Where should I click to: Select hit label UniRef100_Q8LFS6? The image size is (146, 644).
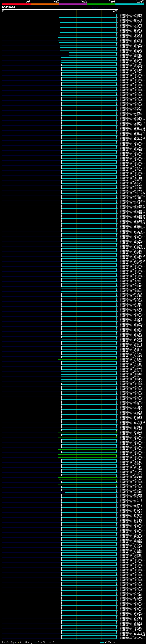click(131, 40)
